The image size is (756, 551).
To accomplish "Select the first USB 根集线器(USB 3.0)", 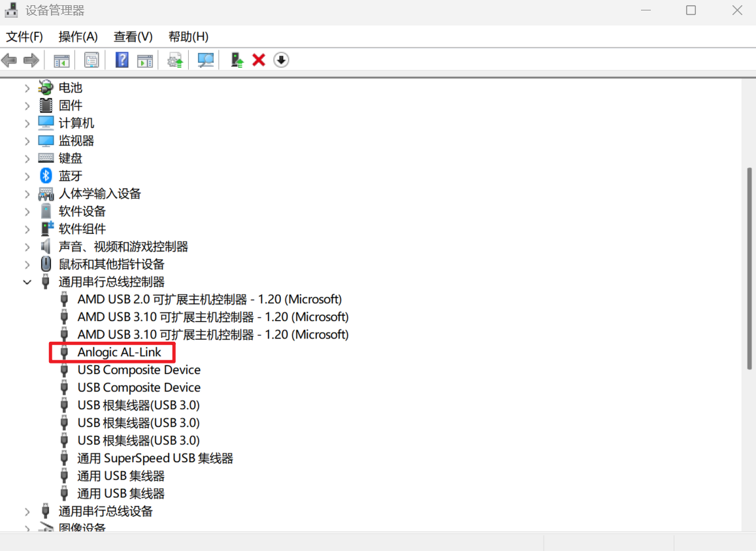I will click(139, 405).
